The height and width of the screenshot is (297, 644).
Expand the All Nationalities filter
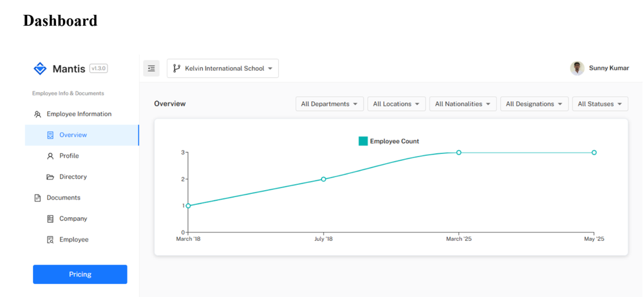[462, 104]
